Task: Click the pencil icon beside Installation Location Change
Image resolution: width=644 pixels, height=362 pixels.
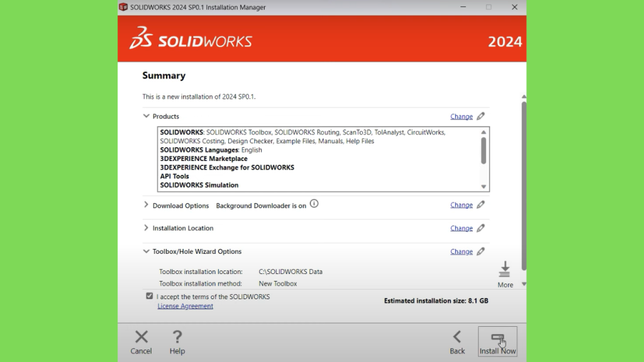Action: pyautogui.click(x=480, y=228)
